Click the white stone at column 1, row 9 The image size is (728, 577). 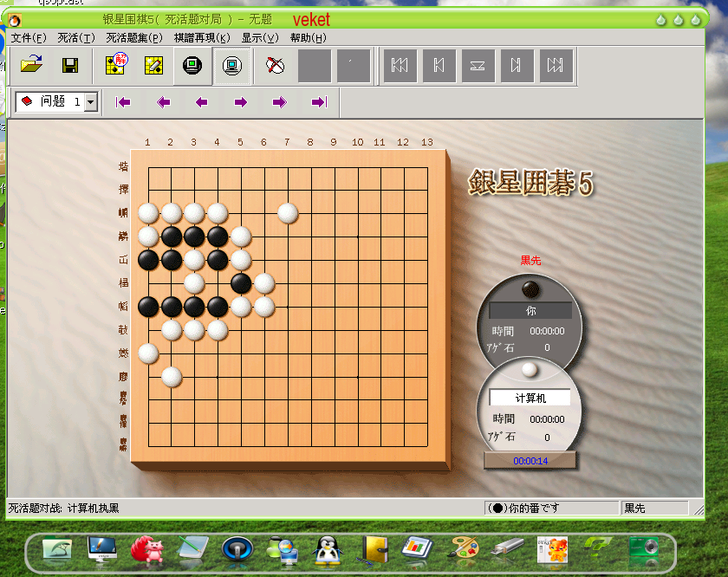coord(148,353)
